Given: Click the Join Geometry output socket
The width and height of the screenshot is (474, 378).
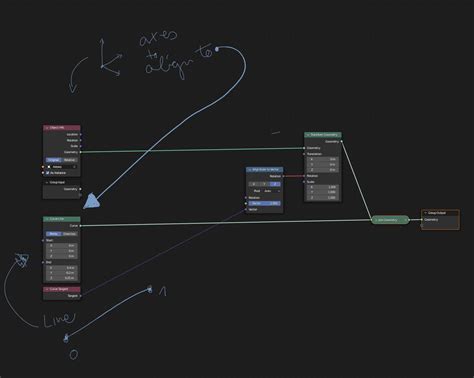Looking at the screenshot, I should click(409, 220).
